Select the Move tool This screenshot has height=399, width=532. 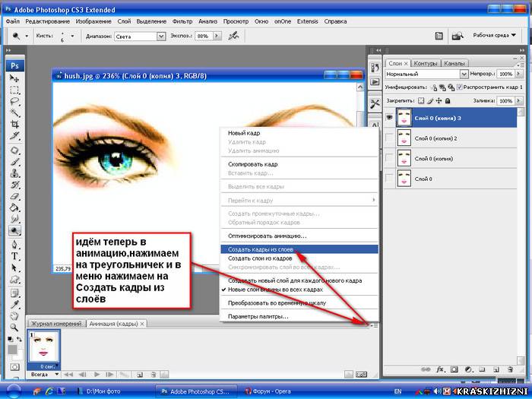click(x=14, y=78)
